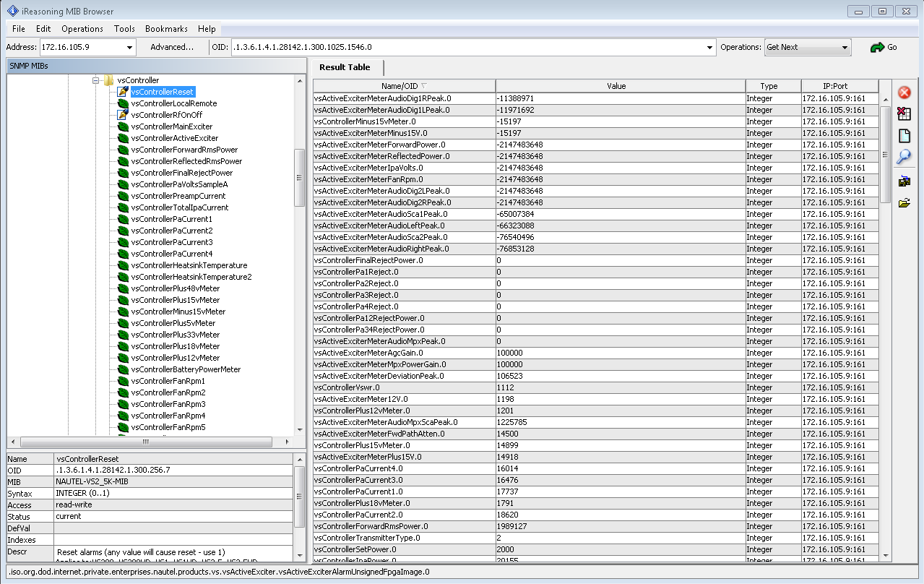Viewport: 924px width, 584px height.
Task: Click the magnifier find icon
Action: pyautogui.click(x=904, y=158)
